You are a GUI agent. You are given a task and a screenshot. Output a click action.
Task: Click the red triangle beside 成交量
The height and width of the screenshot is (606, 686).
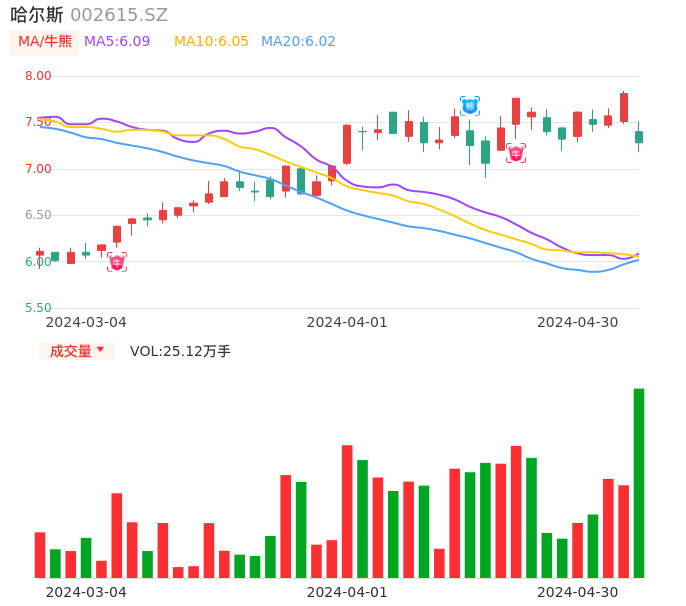pos(100,350)
